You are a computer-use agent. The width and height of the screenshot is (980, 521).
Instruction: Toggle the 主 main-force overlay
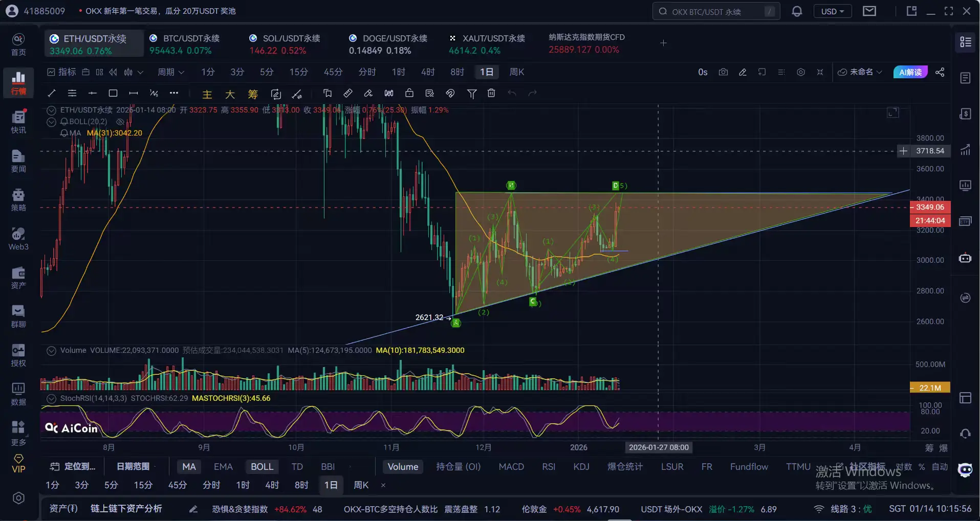(207, 94)
